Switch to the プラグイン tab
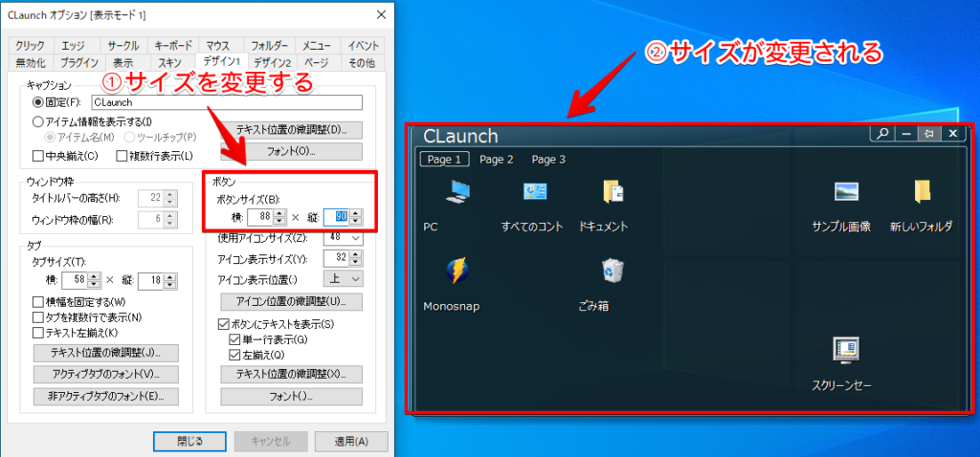Image resolution: width=980 pixels, height=457 pixels. pos(78,62)
